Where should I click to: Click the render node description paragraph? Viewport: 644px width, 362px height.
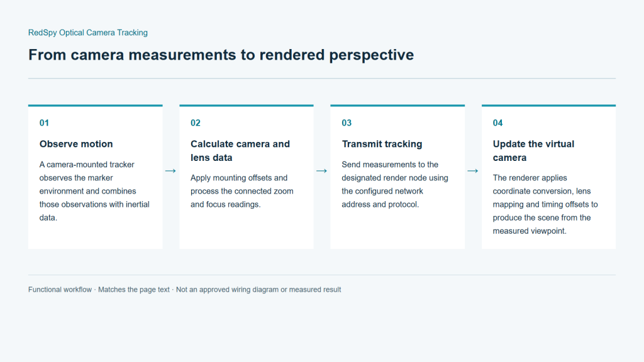click(x=395, y=184)
